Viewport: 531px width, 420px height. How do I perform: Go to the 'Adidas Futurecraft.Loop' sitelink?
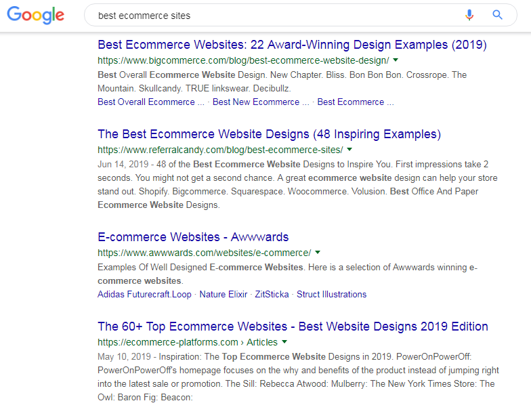click(145, 294)
